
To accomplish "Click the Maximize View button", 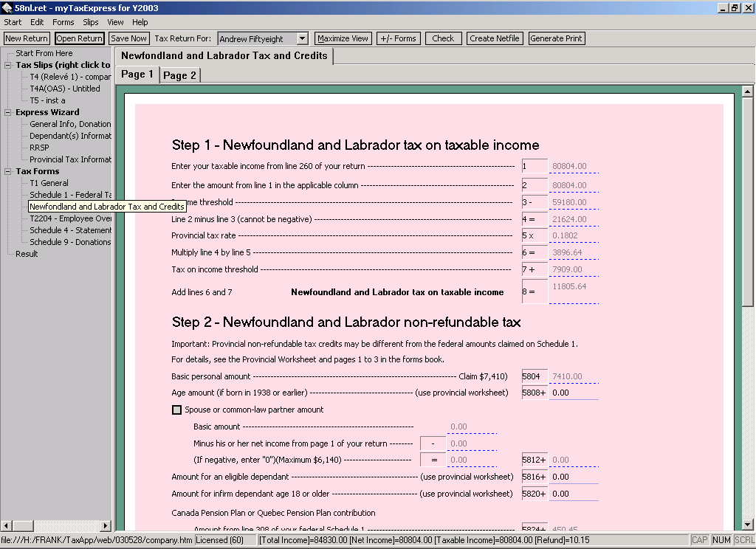I will (343, 38).
